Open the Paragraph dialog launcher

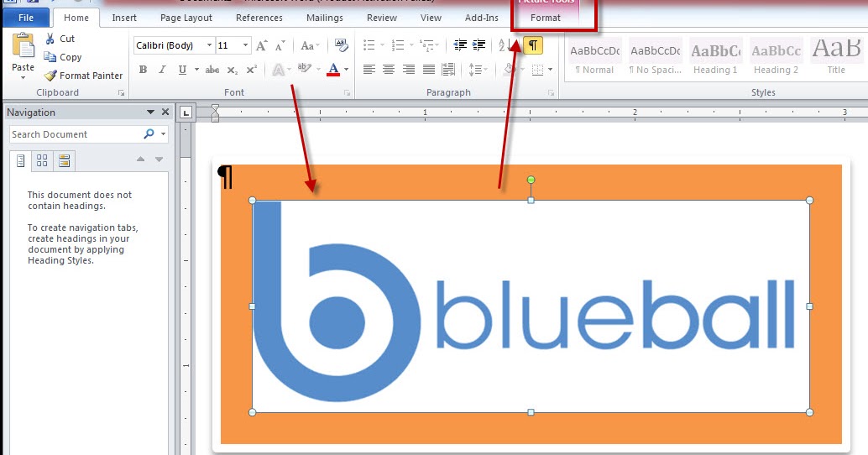tap(551, 93)
